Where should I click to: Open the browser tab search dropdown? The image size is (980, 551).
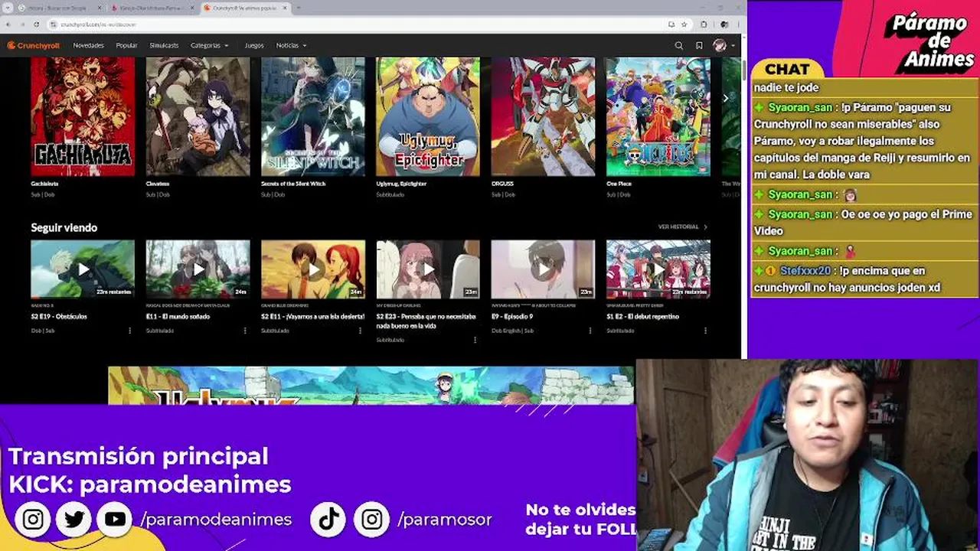tap(7, 8)
